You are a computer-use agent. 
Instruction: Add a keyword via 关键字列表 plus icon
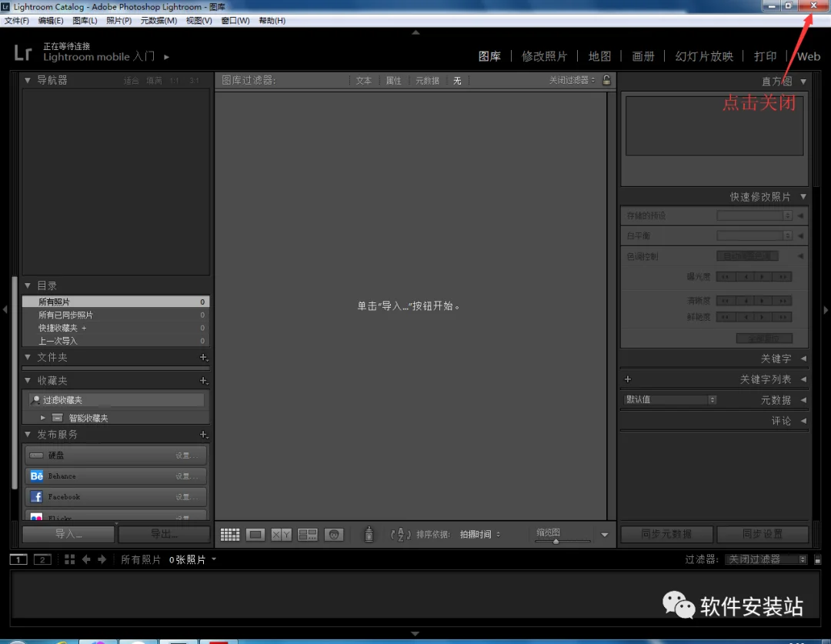point(628,379)
